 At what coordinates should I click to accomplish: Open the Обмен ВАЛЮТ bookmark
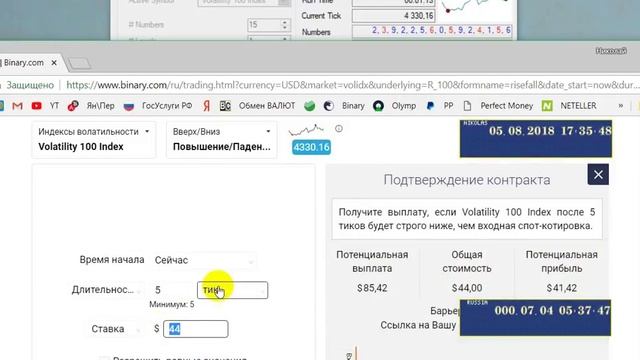(258, 106)
